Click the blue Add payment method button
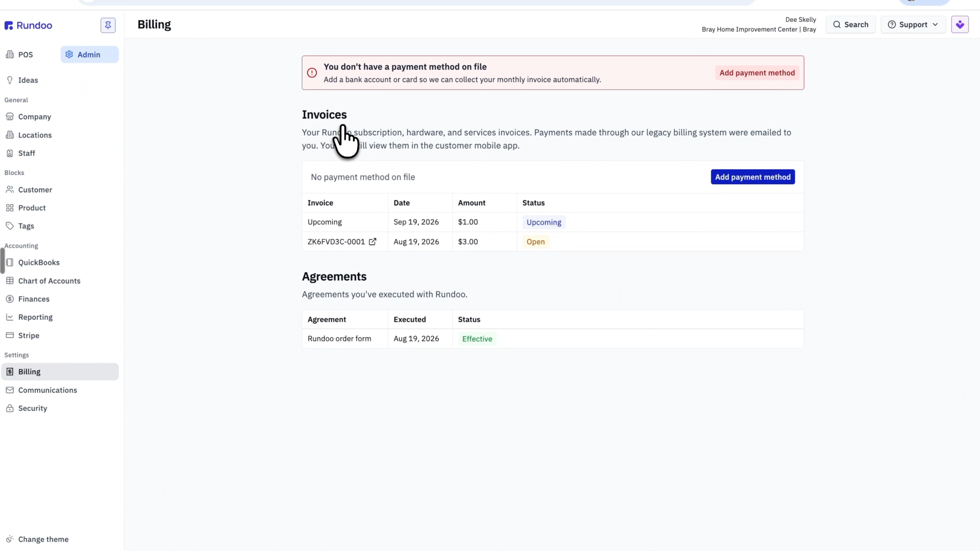Image resolution: width=980 pixels, height=551 pixels. [753, 177]
